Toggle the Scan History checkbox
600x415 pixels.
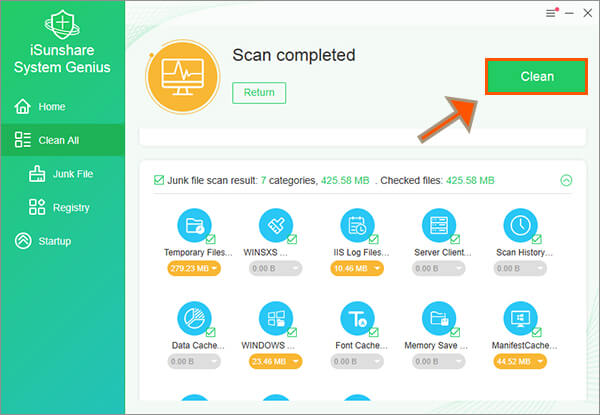tap(537, 240)
